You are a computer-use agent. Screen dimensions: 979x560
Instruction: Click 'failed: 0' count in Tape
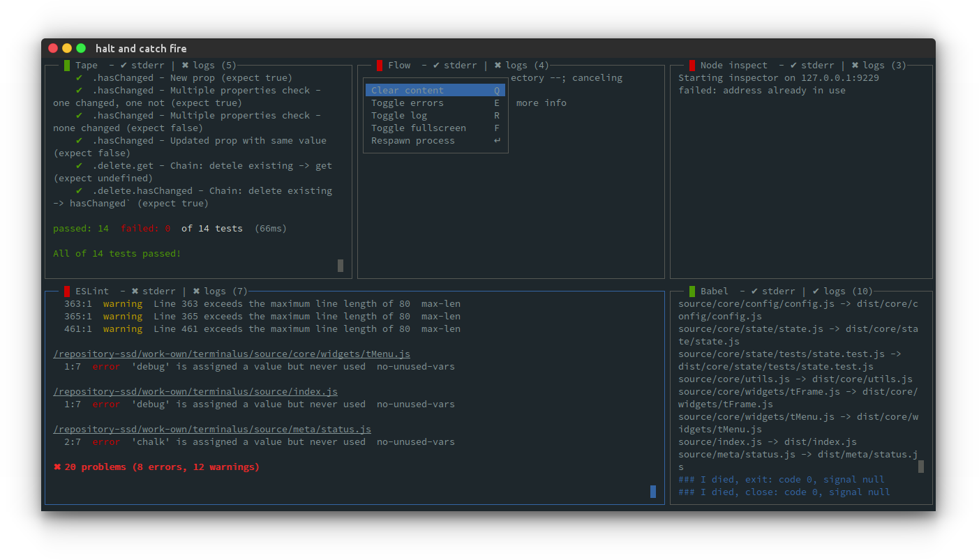[x=145, y=228]
